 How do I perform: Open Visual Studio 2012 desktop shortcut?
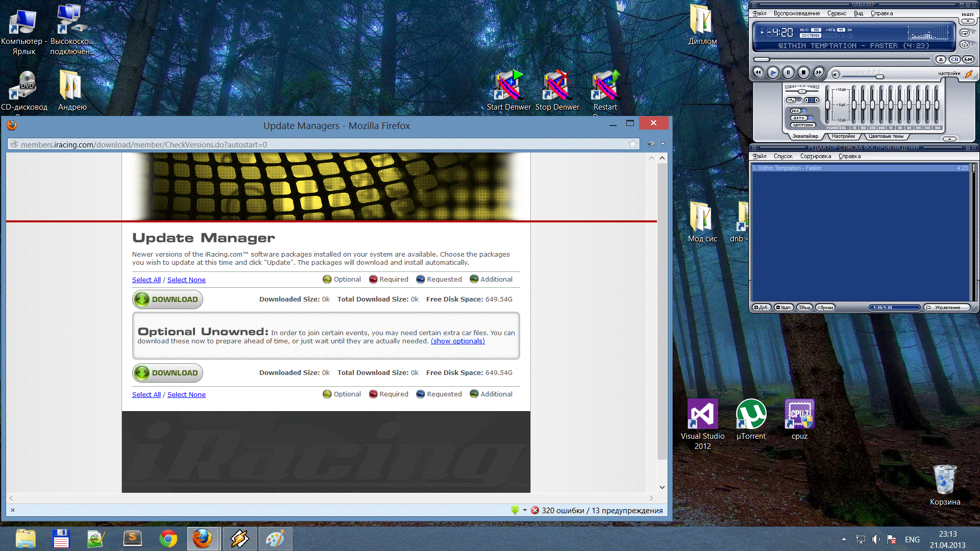coord(702,414)
